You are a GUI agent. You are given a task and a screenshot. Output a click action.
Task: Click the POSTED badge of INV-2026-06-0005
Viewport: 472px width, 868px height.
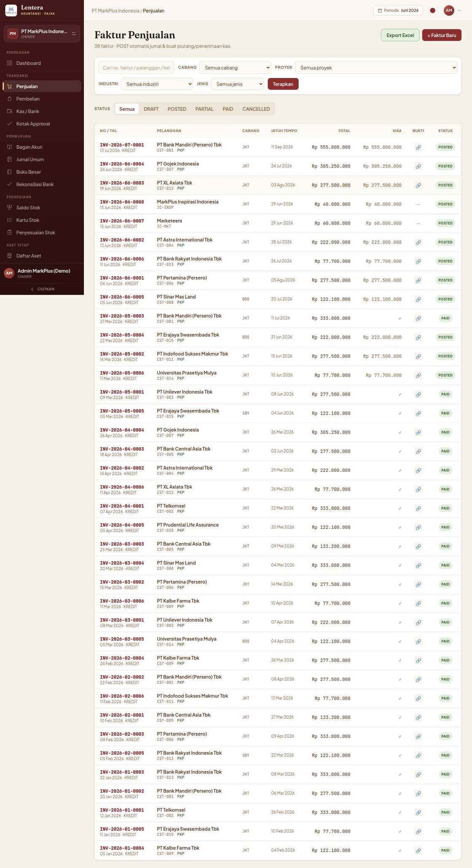click(445, 299)
